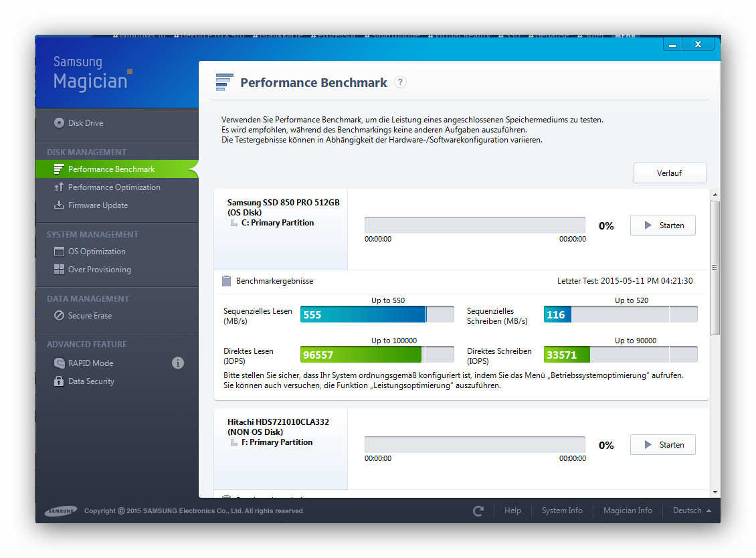Open the Verlauf history button
The image size is (756, 558).
[x=670, y=173]
